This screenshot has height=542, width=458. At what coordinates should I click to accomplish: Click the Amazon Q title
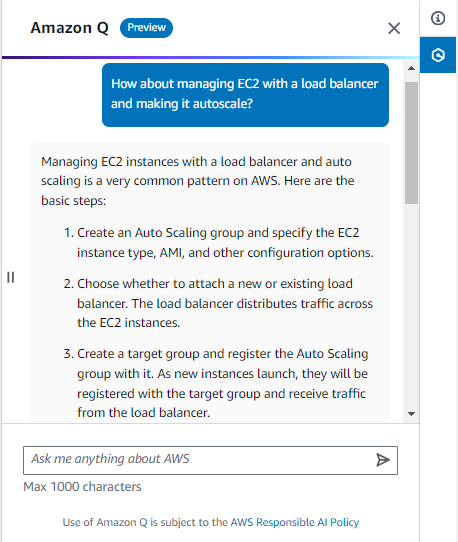pos(69,28)
